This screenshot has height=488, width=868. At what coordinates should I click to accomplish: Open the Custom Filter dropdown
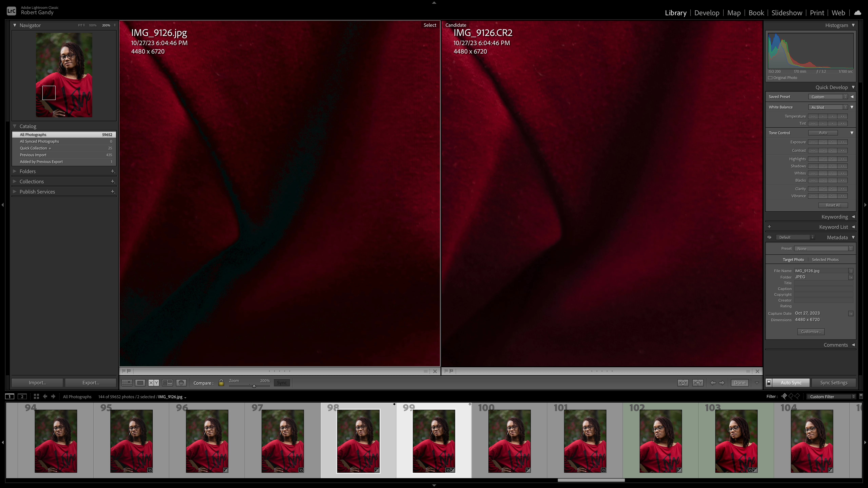(832, 396)
